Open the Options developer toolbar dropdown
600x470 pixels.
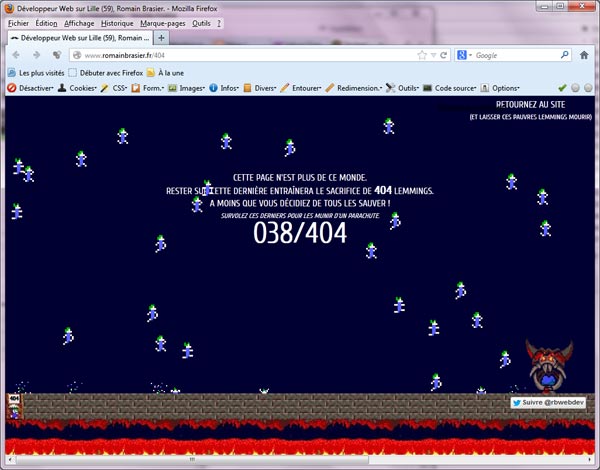coord(501,88)
